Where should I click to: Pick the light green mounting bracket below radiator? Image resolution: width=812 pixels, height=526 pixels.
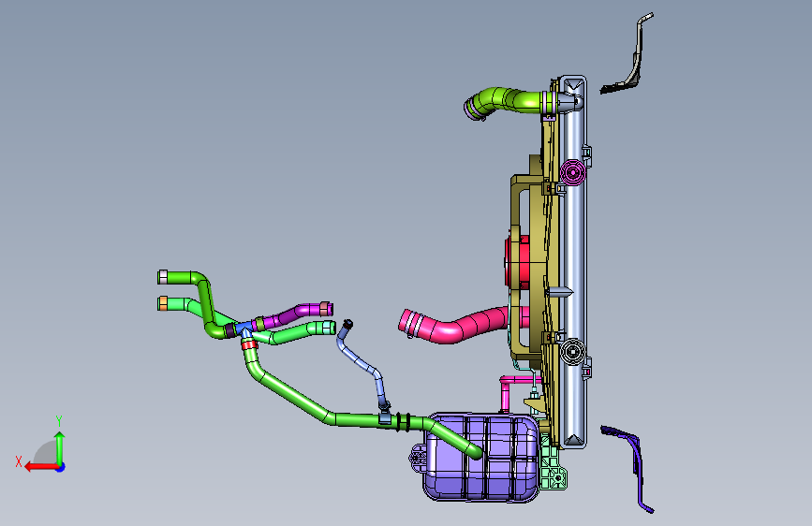(x=554, y=470)
